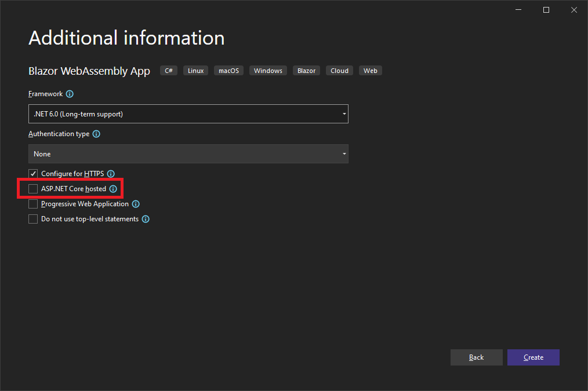This screenshot has width=588, height=391.
Task: Click the Create button
Action: pyautogui.click(x=533, y=357)
